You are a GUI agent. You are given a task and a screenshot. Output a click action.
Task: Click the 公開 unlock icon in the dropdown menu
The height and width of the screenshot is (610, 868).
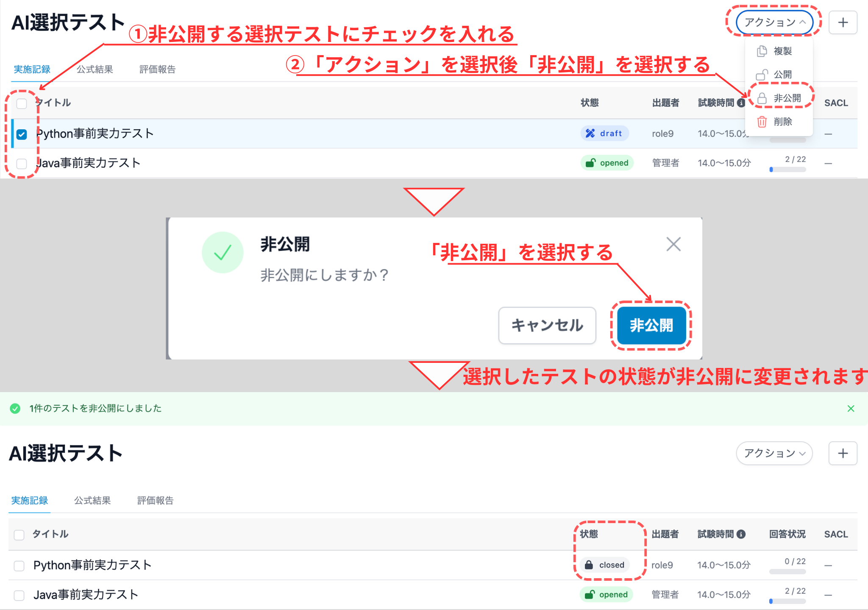pyautogui.click(x=762, y=74)
